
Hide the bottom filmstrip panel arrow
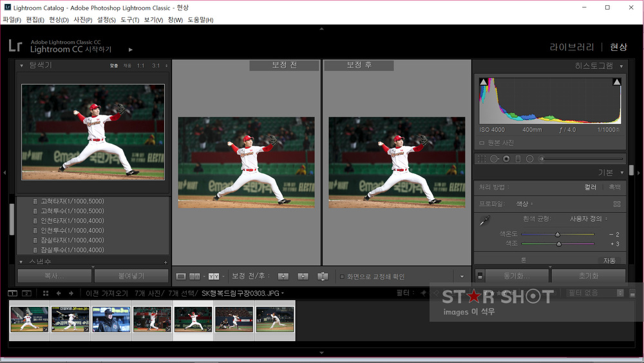[x=321, y=353]
